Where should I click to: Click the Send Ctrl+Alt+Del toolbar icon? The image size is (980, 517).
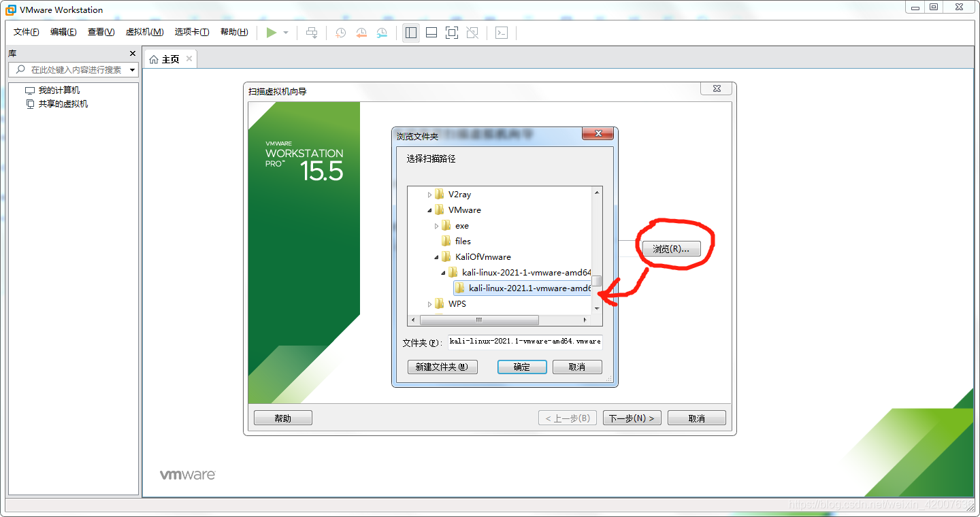coord(312,33)
